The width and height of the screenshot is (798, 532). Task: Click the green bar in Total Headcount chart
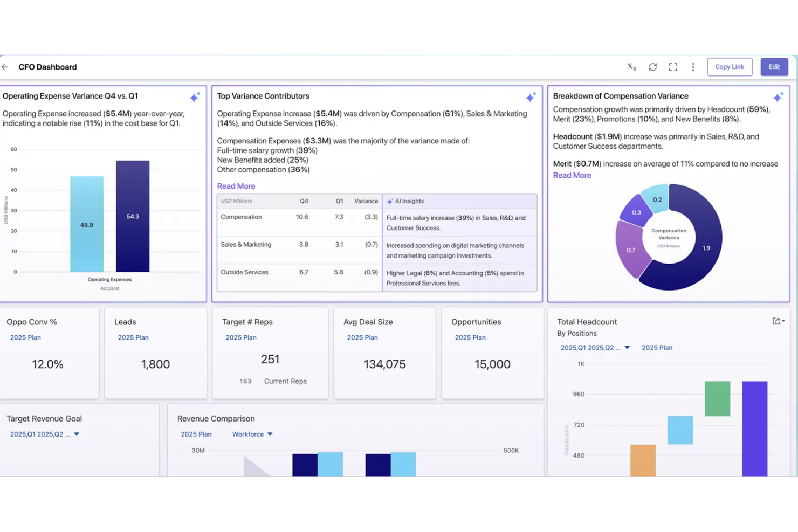[x=717, y=398]
